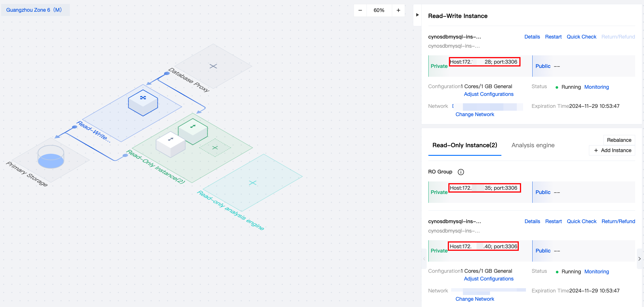
Task: Click the zoom out minus icon
Action: click(360, 10)
